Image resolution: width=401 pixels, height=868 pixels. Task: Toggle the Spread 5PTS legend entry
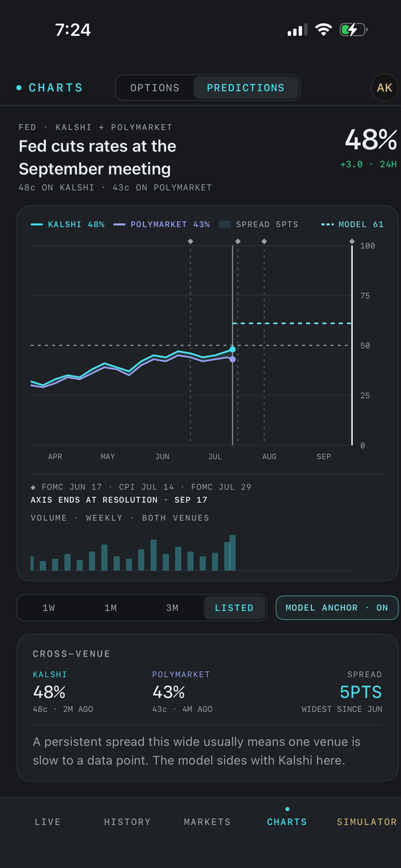coord(258,224)
